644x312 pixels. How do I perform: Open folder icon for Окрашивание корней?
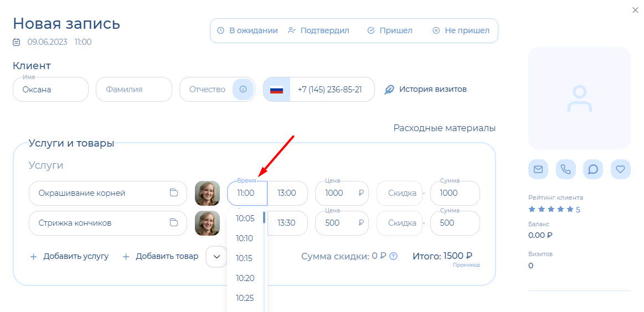(174, 193)
